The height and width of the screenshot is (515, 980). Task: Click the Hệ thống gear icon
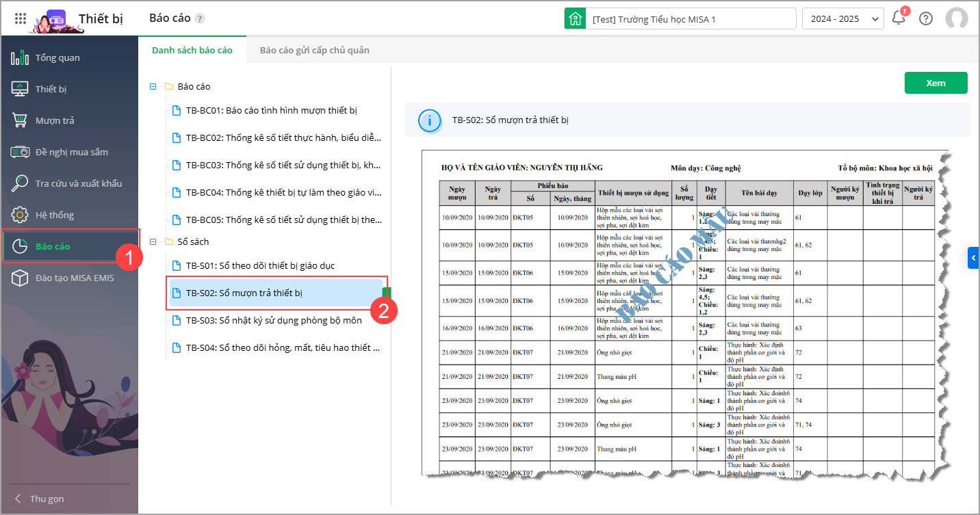[20, 215]
